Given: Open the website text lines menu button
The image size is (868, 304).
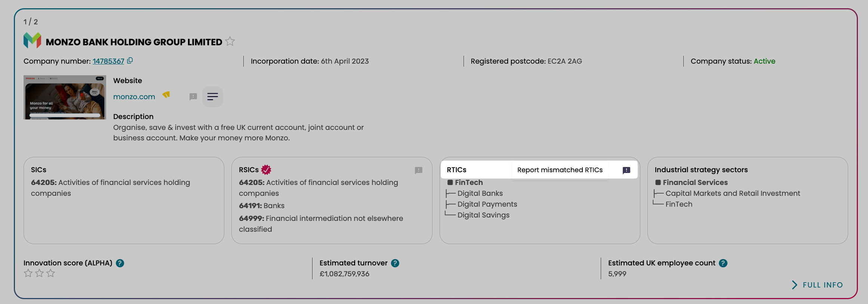Looking at the screenshot, I should tap(213, 97).
